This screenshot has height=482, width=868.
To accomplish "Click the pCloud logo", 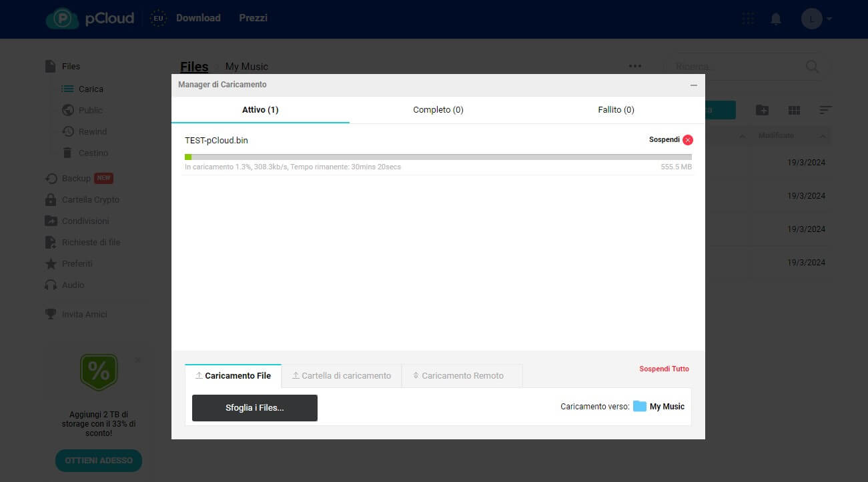I will click(x=90, y=19).
